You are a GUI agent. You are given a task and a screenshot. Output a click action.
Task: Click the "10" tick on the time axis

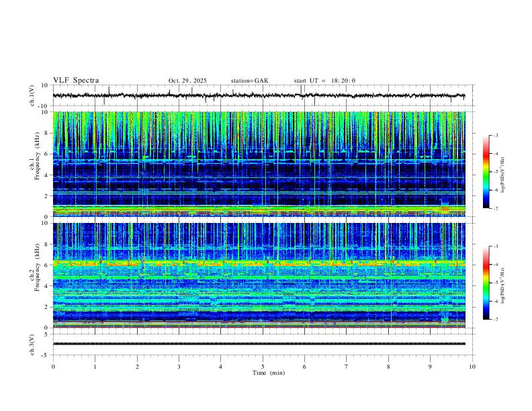[x=472, y=367]
